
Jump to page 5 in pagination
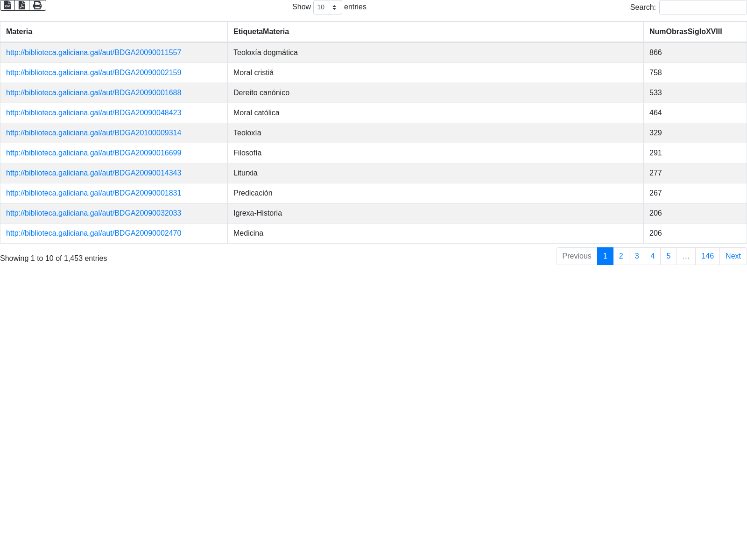pos(669,256)
